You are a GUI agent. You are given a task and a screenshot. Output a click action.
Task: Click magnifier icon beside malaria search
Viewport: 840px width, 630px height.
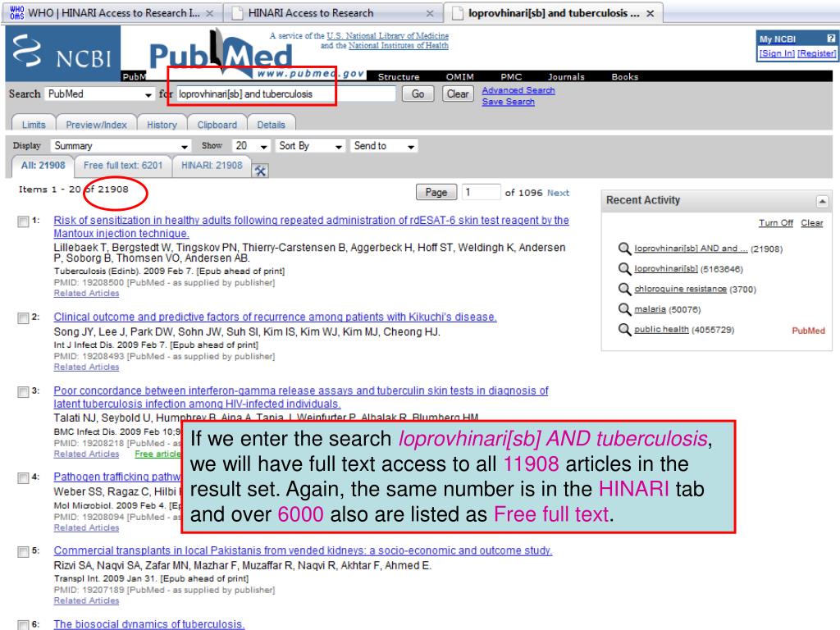pyautogui.click(x=624, y=309)
